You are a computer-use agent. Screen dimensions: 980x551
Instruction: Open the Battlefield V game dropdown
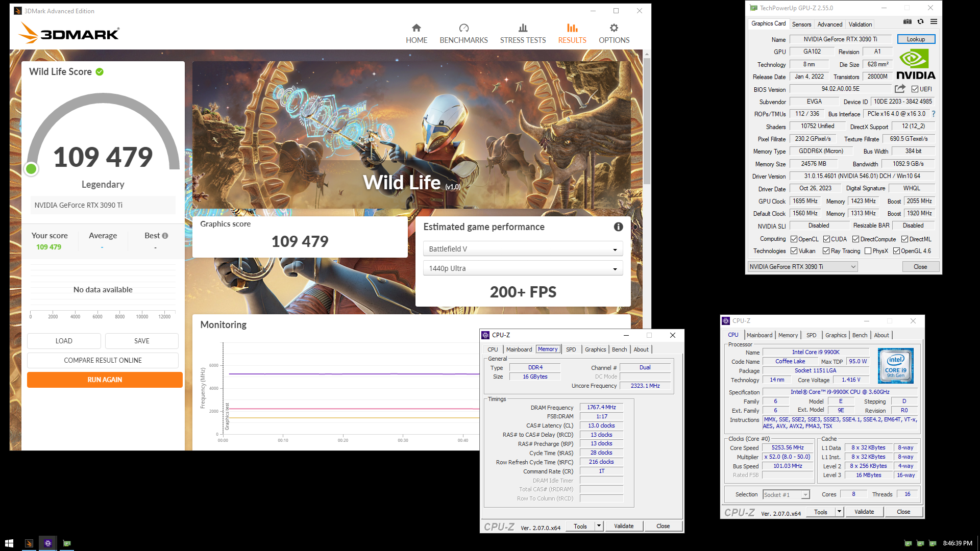[523, 249]
